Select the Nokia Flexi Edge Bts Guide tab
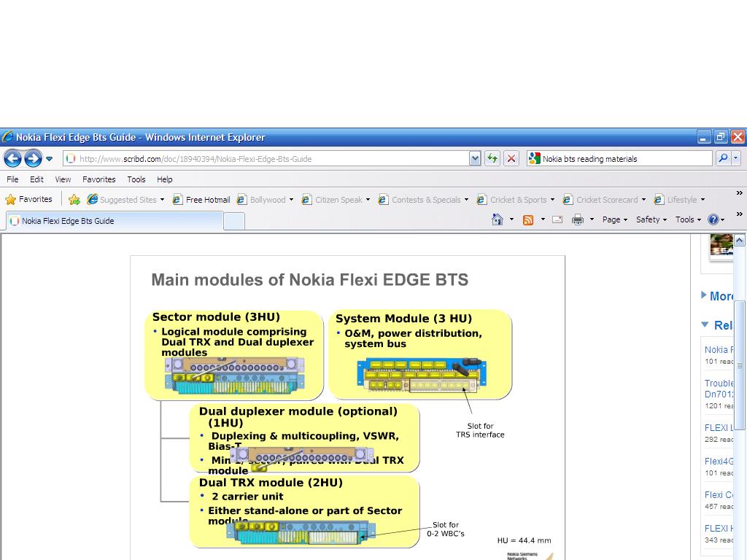 click(x=68, y=221)
